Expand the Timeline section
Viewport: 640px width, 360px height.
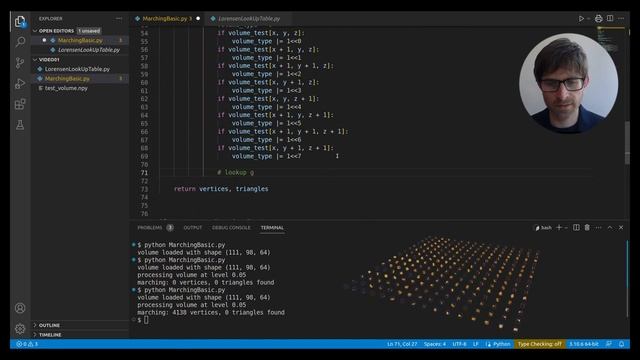[50, 335]
